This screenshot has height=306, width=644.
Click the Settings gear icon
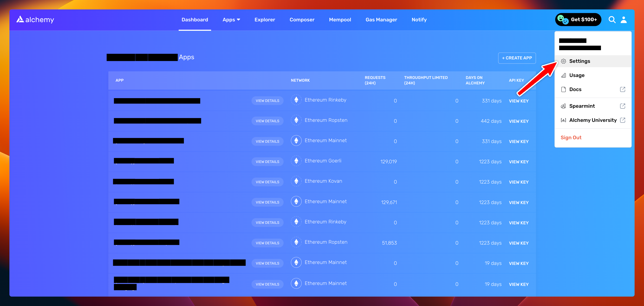[563, 61]
